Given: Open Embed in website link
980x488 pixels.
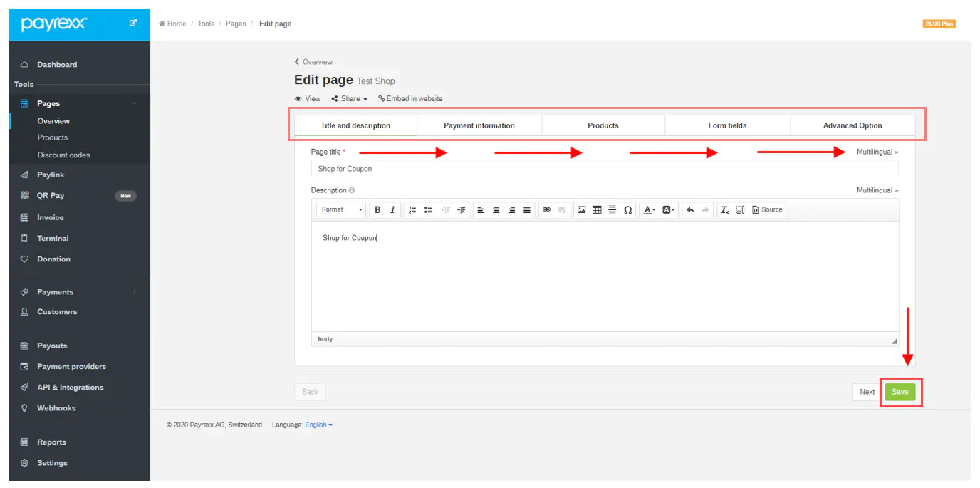Looking at the screenshot, I should tap(410, 98).
